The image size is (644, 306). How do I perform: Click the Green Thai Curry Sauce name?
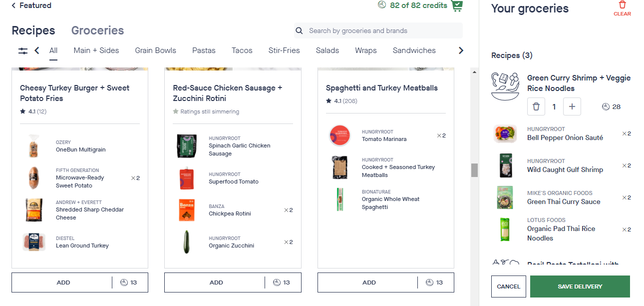pos(564,201)
